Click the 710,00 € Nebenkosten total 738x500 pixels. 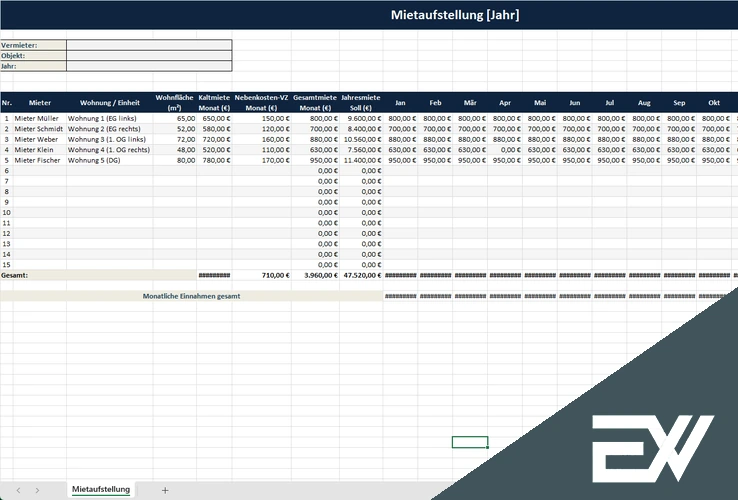click(x=262, y=275)
